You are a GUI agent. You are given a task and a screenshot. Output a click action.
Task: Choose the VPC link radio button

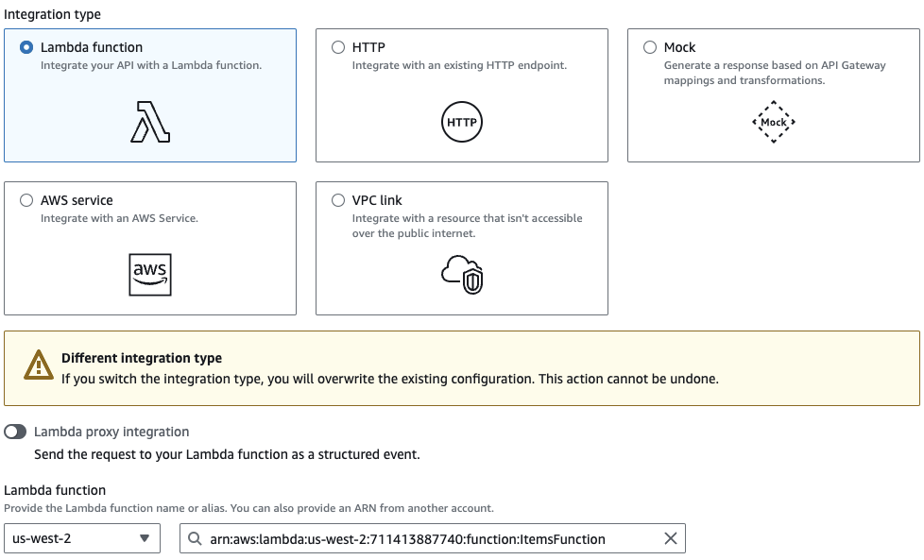[x=338, y=200]
